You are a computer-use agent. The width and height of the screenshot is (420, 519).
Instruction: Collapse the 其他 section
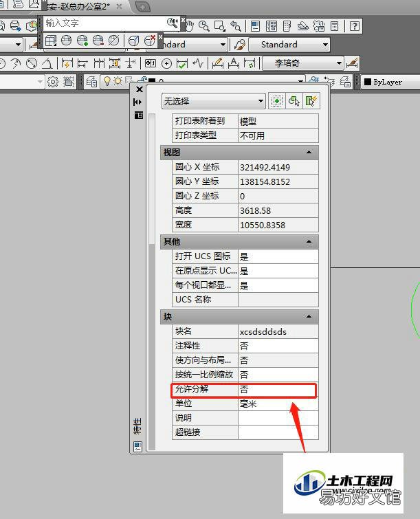pyautogui.click(x=309, y=241)
